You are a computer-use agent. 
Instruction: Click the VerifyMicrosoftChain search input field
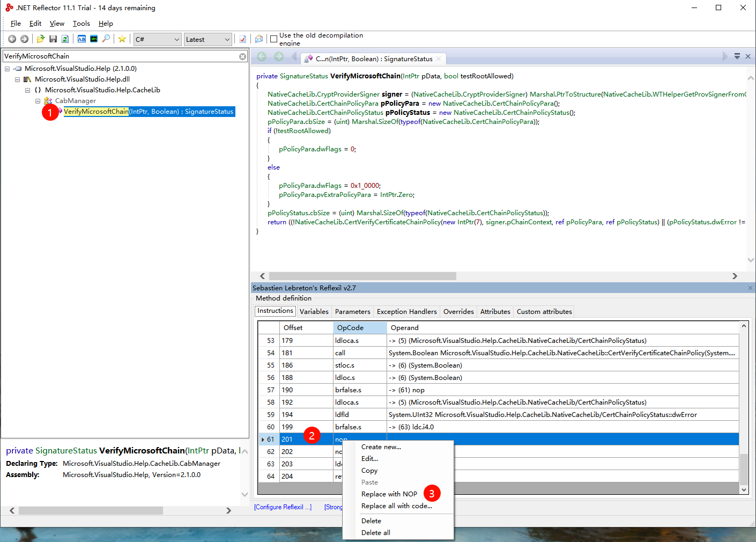tap(121, 56)
